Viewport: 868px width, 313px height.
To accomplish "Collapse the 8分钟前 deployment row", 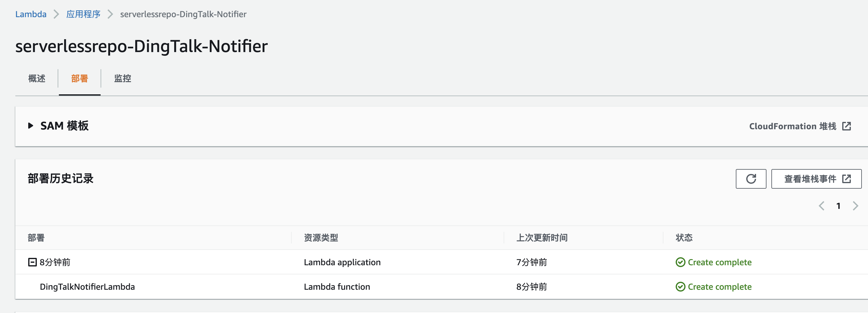I will point(32,262).
